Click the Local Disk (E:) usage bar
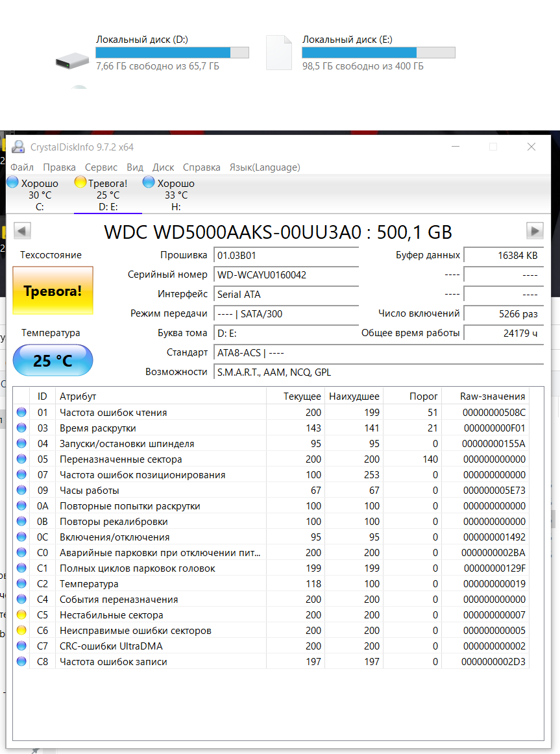 [378, 53]
